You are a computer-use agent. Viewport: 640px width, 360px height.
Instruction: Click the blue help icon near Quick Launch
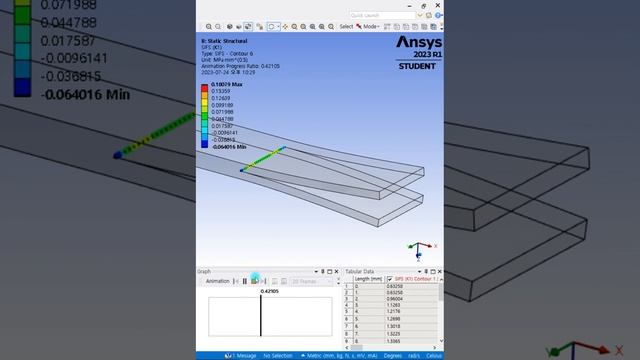point(438,16)
